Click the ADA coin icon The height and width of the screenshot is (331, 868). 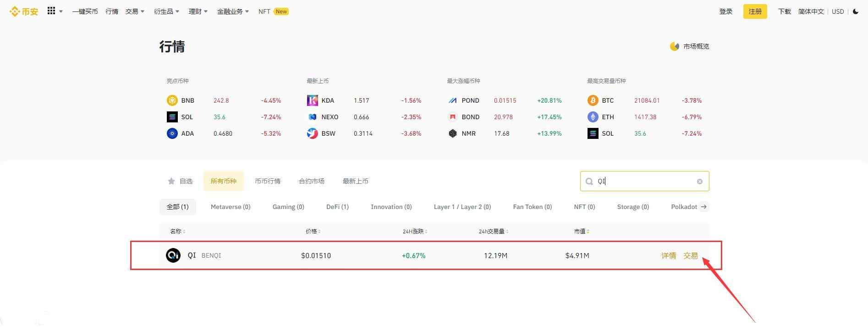point(172,133)
